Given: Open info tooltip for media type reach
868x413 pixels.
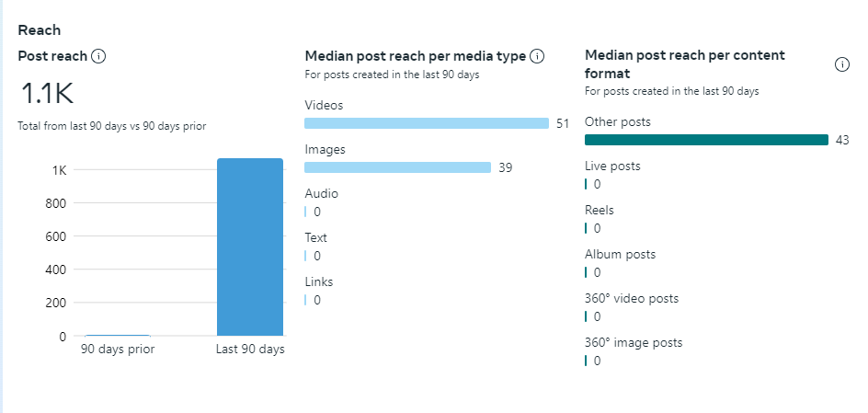Looking at the screenshot, I should [x=538, y=56].
